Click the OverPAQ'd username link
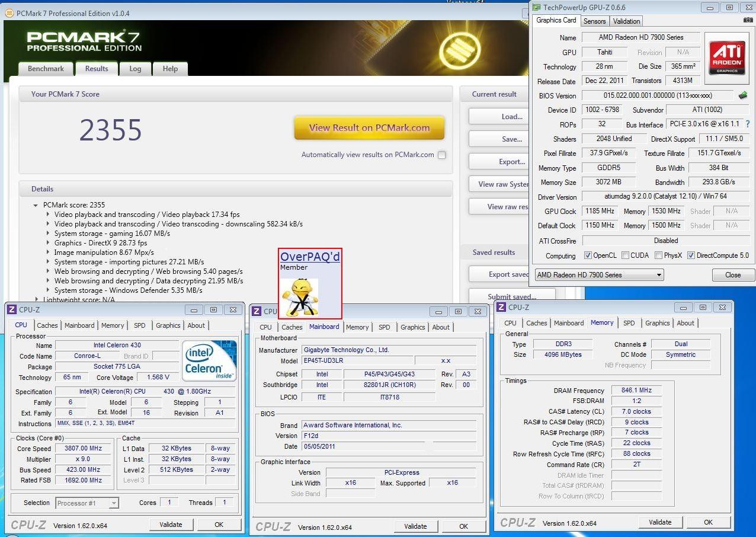The height and width of the screenshot is (537, 756). coord(310,257)
